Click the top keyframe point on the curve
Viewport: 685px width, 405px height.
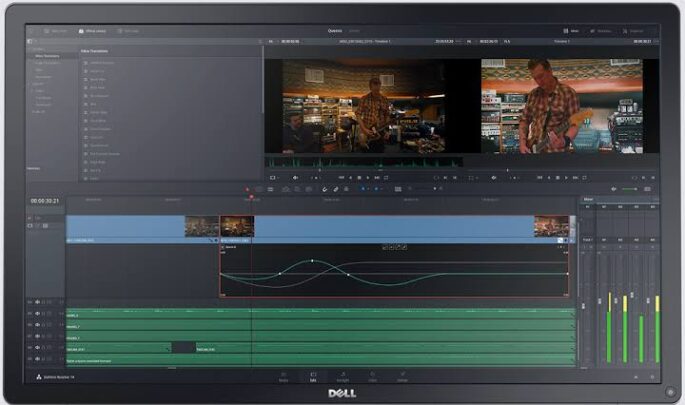click(312, 261)
